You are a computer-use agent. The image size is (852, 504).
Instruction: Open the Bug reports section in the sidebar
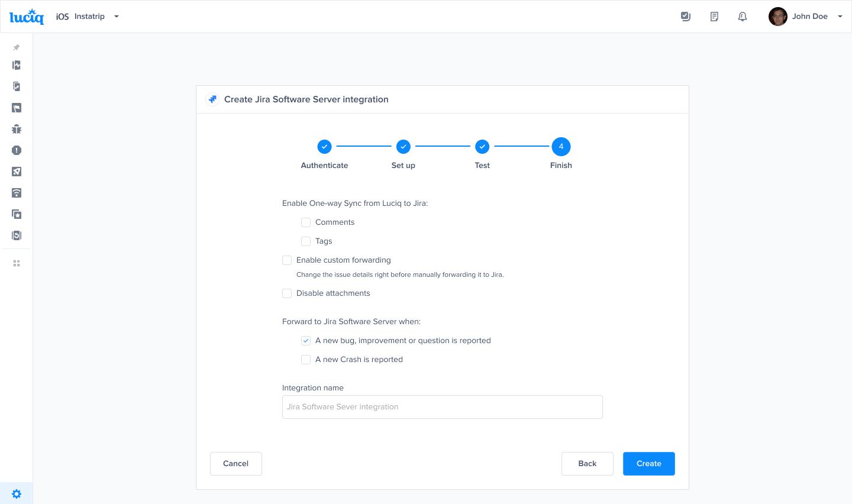[16, 129]
